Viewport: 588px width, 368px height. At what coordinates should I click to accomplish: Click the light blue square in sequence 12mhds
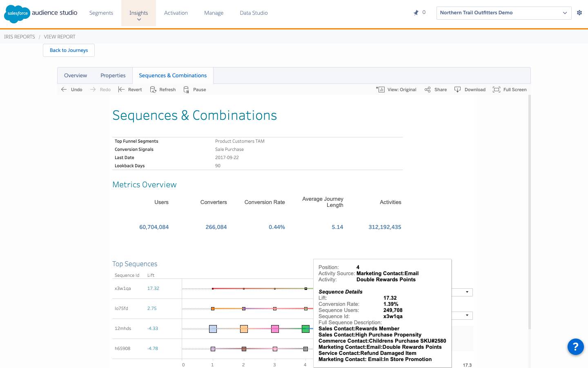point(213,329)
